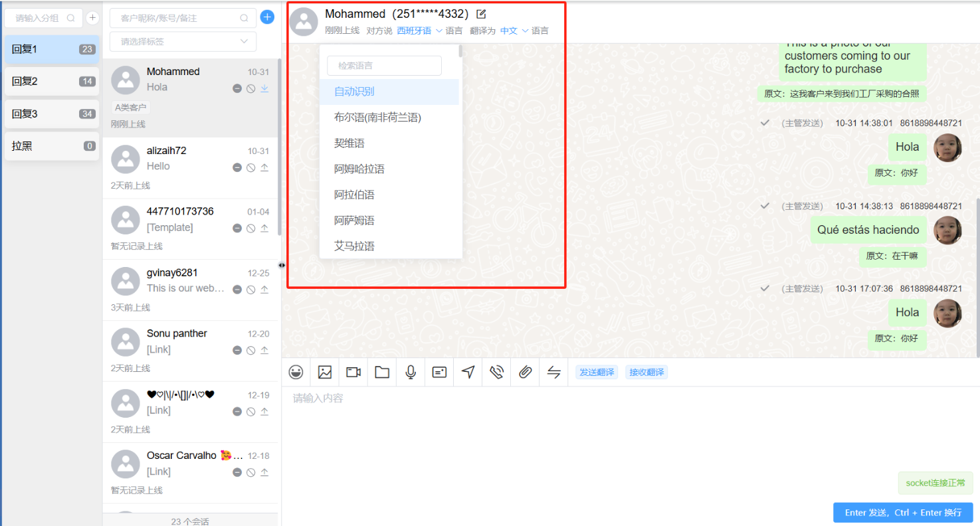This screenshot has height=526, width=980.
Task: Click the send image icon
Action: pyautogui.click(x=324, y=373)
